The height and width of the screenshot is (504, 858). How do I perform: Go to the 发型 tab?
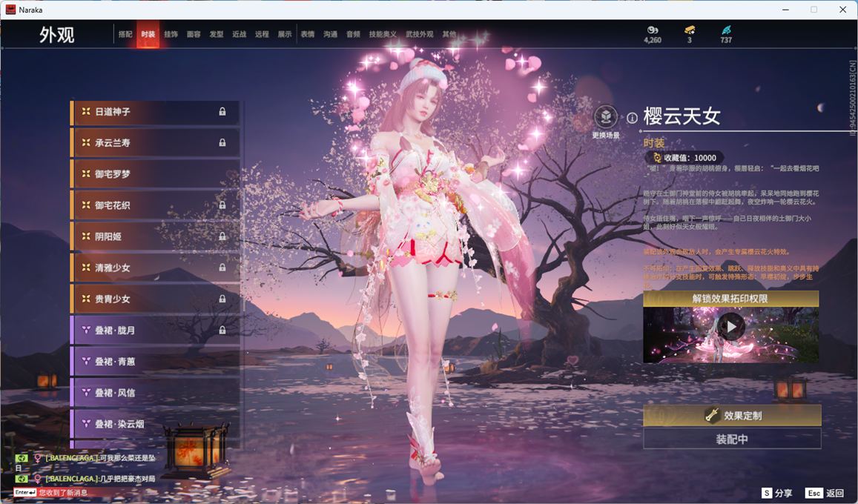pyautogui.click(x=216, y=34)
